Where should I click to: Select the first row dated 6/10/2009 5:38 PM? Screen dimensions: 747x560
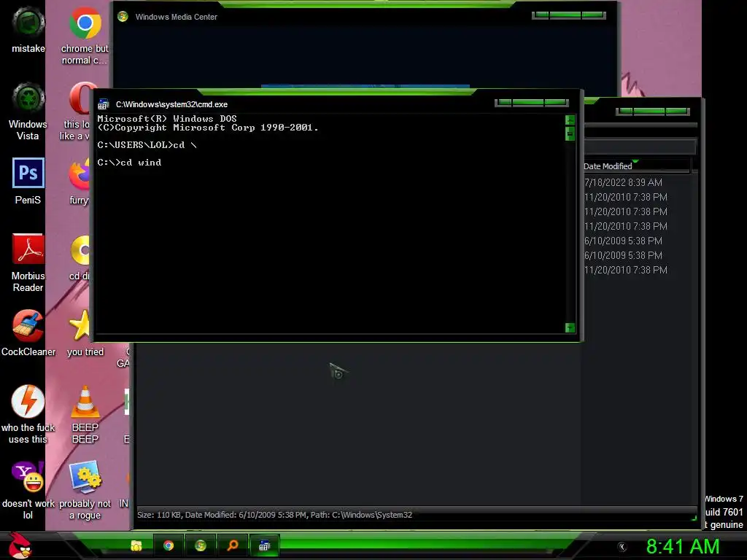[623, 241]
